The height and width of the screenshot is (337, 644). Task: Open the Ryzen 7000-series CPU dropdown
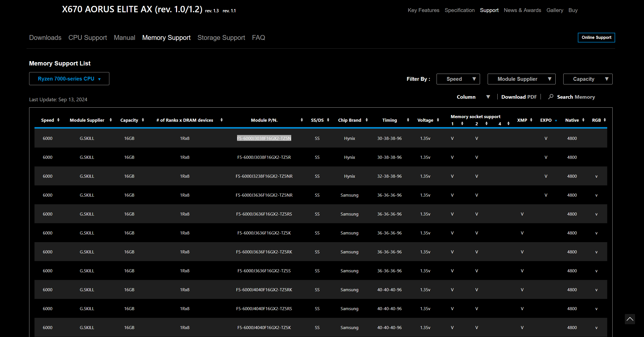[69, 79]
